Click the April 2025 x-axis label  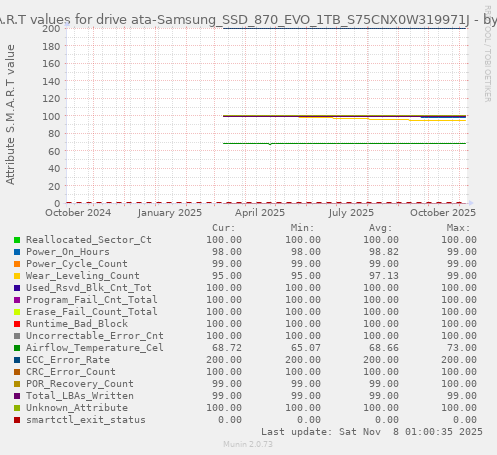(x=260, y=213)
